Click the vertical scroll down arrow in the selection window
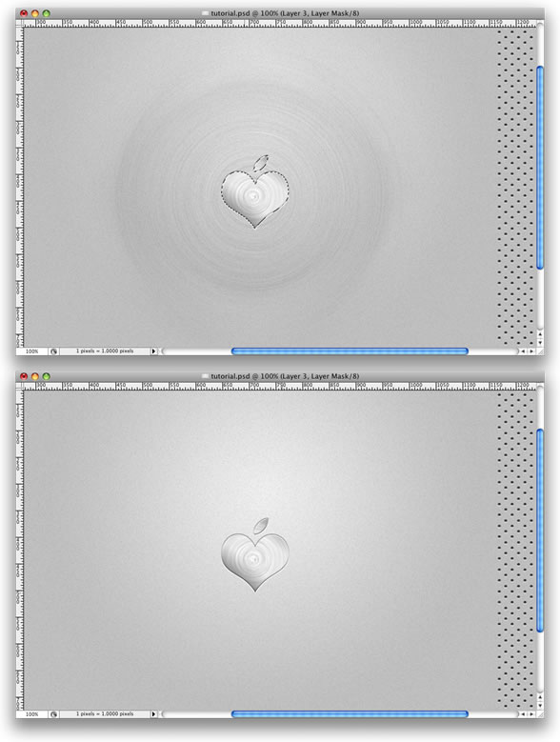This screenshot has width=560, height=742. pos(540,343)
